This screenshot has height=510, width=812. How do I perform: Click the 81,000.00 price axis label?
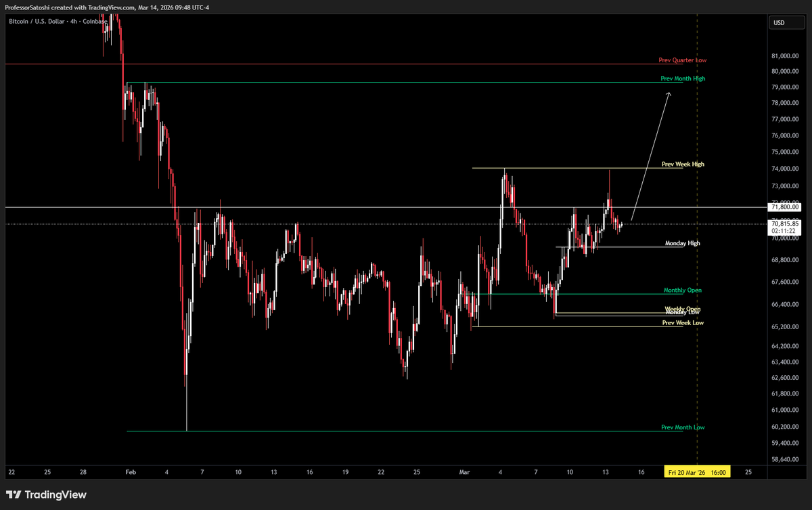click(785, 56)
